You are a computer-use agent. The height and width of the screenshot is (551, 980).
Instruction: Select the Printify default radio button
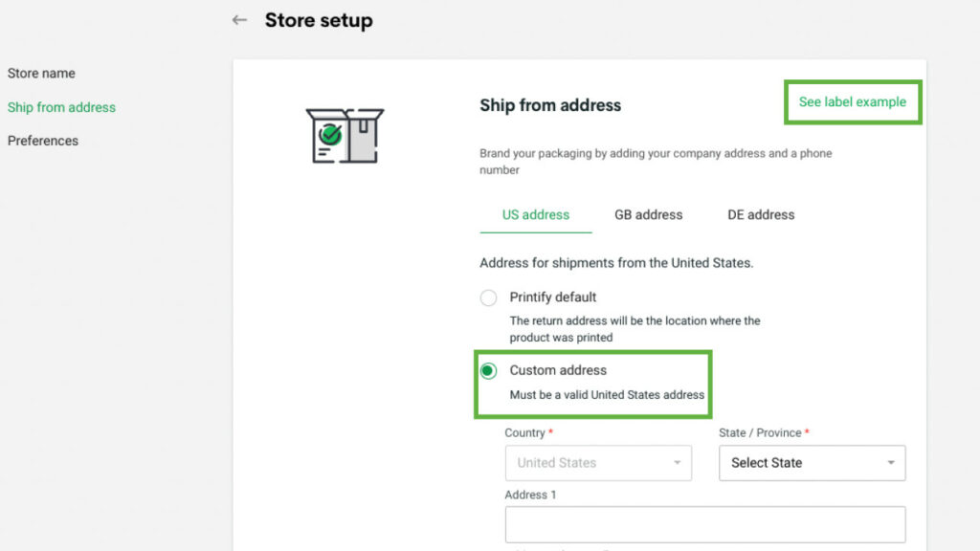click(x=488, y=298)
